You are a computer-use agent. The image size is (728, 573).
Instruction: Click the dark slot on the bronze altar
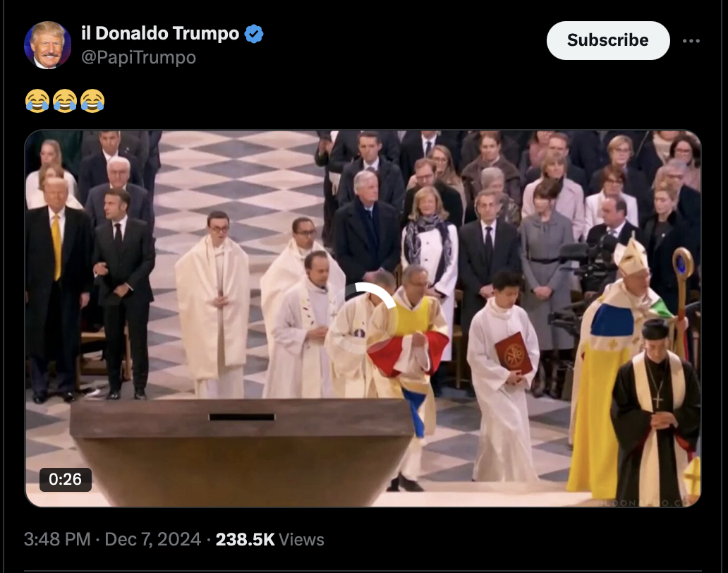click(x=242, y=417)
